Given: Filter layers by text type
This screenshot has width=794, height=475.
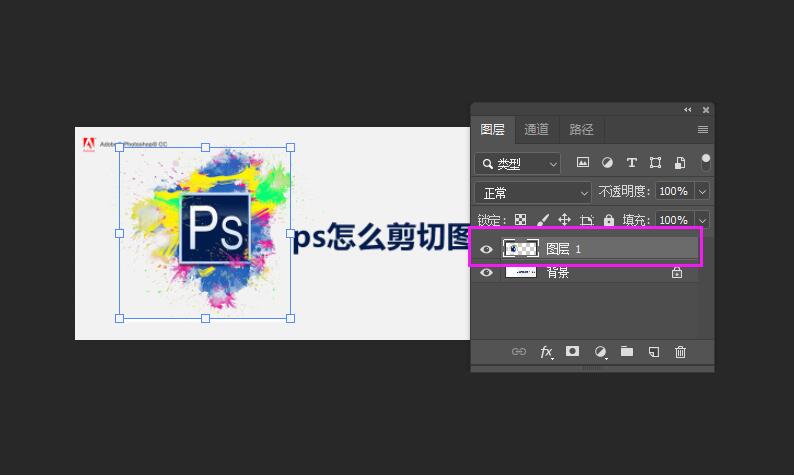Looking at the screenshot, I should point(631,163).
